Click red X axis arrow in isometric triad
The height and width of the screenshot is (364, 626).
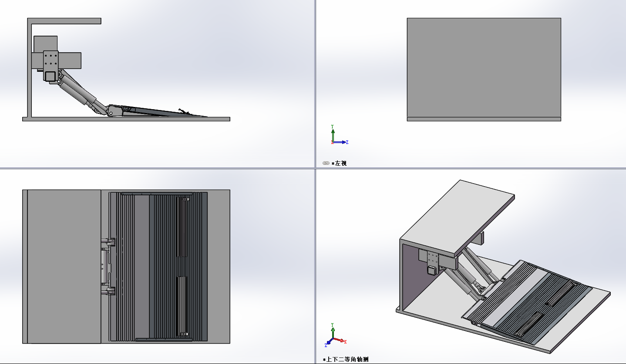341,341
